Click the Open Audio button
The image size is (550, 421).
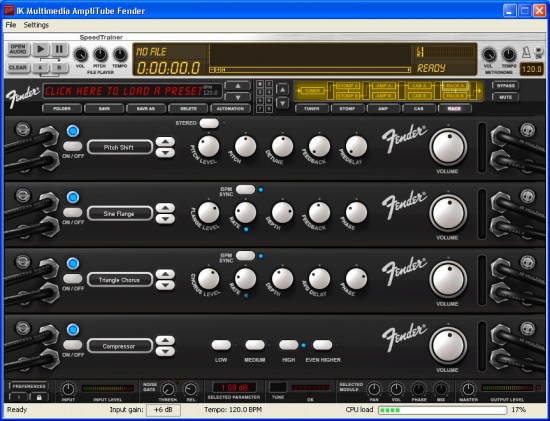pyautogui.click(x=18, y=49)
